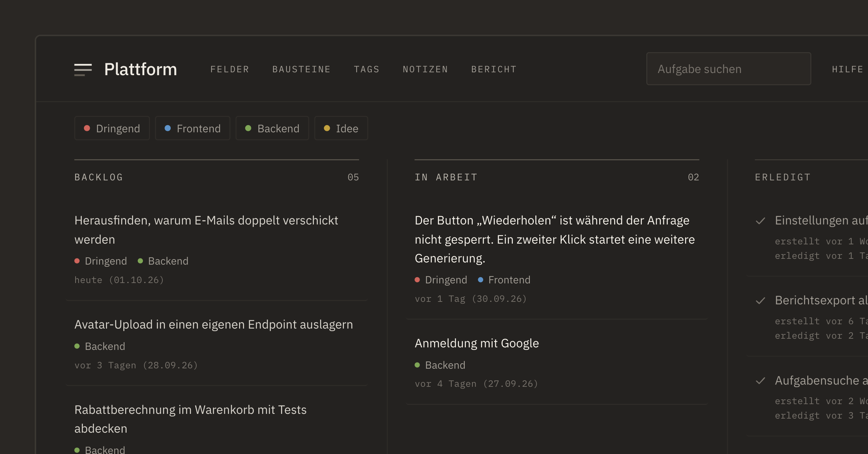Open the Felder menu item
This screenshot has height=454, width=868.
[x=230, y=69]
